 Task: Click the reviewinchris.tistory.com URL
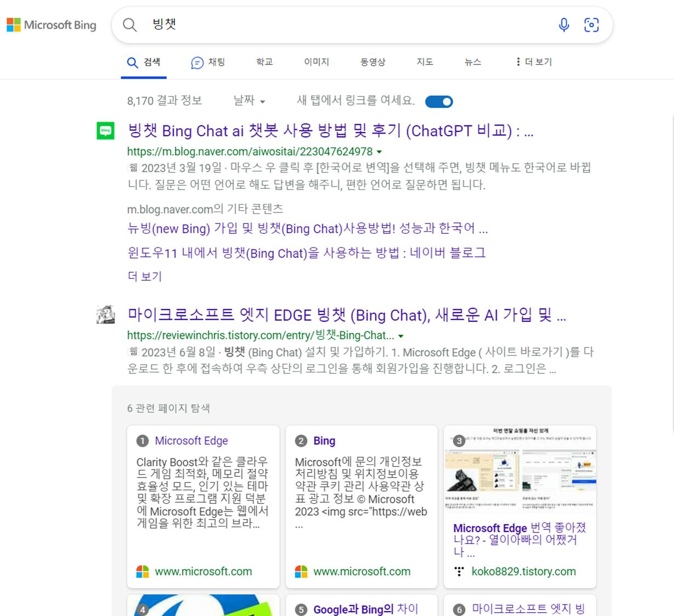tap(261, 335)
